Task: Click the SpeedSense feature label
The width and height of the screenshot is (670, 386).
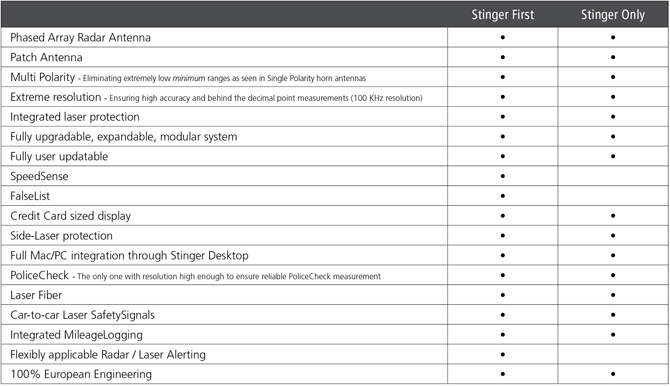Action: point(39,176)
